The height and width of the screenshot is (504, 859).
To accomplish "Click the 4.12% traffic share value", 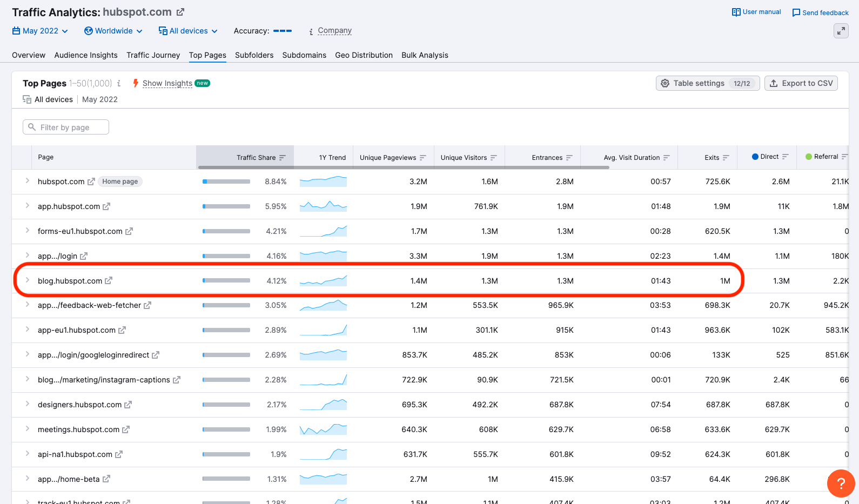I will pos(277,281).
